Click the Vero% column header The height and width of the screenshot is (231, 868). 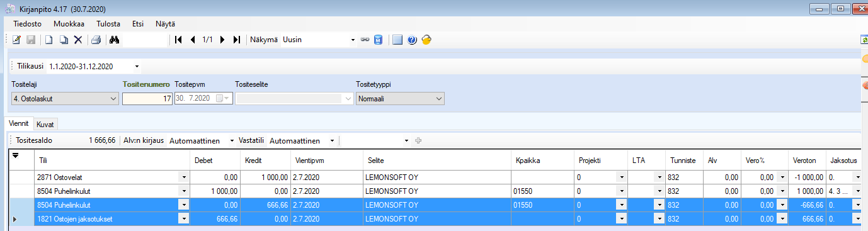765,160
